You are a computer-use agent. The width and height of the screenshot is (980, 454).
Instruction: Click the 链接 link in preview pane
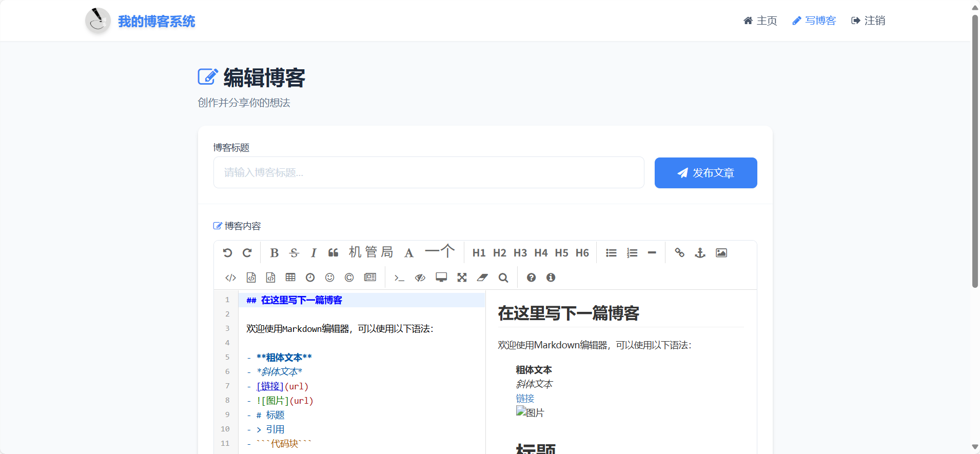(525, 399)
